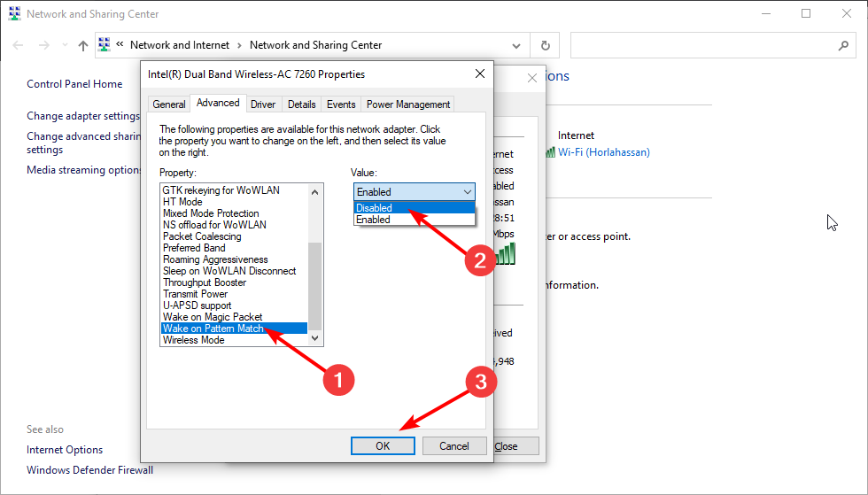868x495 pixels.
Task: Click the Control Panel icon in address bar
Action: point(105,45)
